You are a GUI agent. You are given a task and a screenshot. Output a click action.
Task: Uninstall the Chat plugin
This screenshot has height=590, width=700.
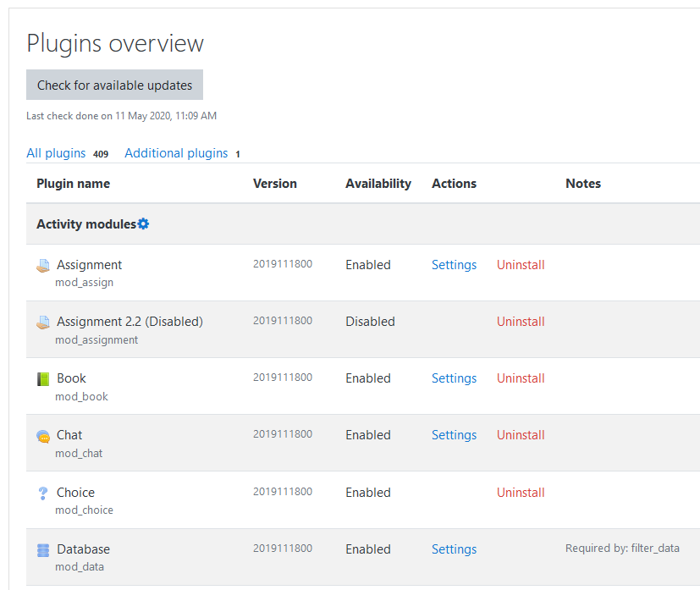coord(521,435)
